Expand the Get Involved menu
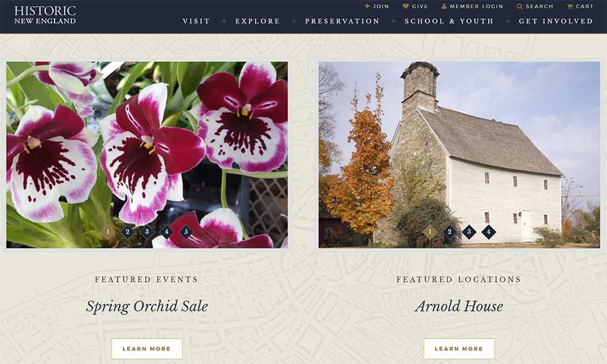This screenshot has width=607, height=364. (555, 21)
